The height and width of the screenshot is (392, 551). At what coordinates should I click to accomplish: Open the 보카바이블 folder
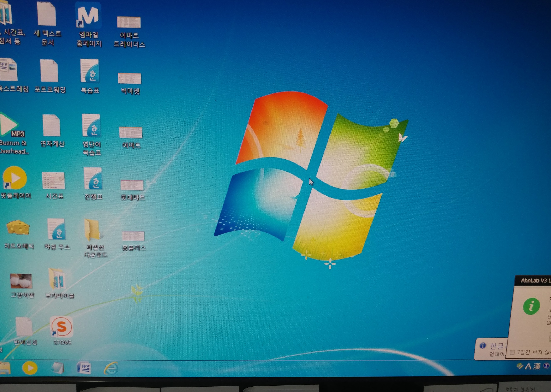coord(57,279)
